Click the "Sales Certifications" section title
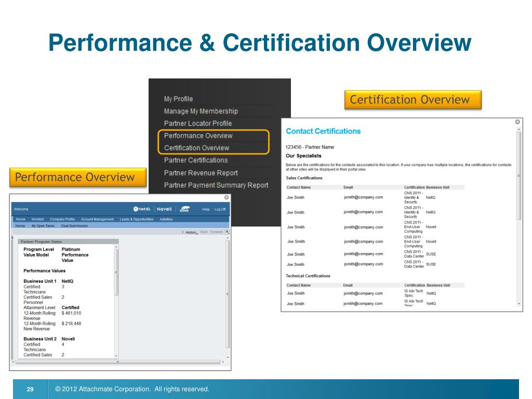Screen dimensions: 532x399 tap(304, 178)
